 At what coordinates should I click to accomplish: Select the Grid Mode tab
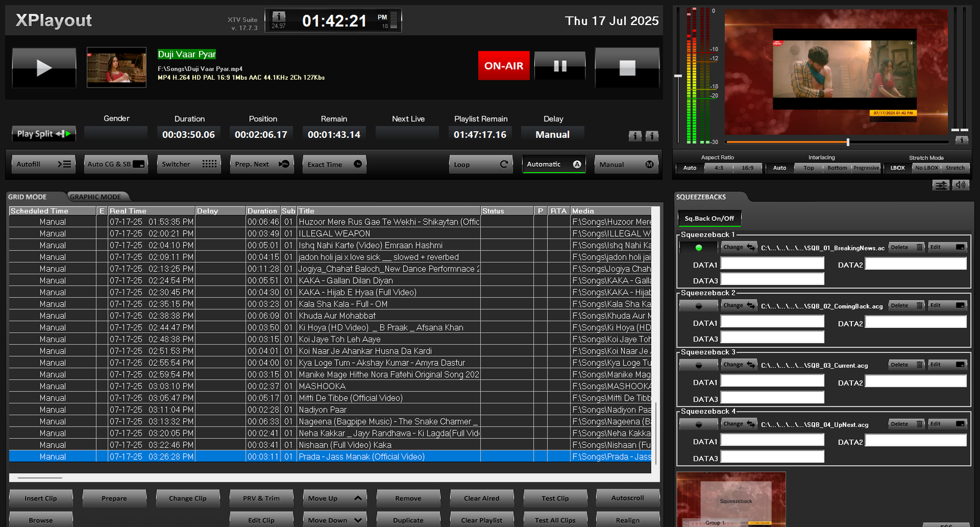(x=28, y=197)
